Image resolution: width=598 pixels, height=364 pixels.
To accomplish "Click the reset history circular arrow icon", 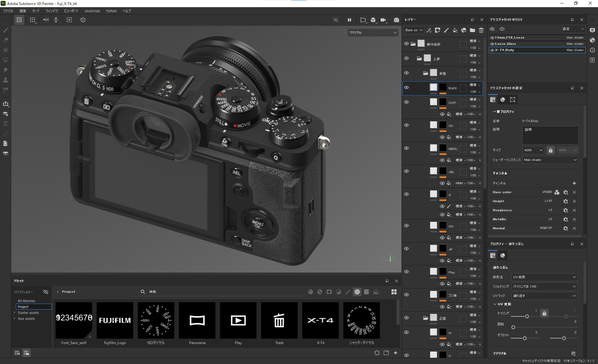I will (83, 20).
